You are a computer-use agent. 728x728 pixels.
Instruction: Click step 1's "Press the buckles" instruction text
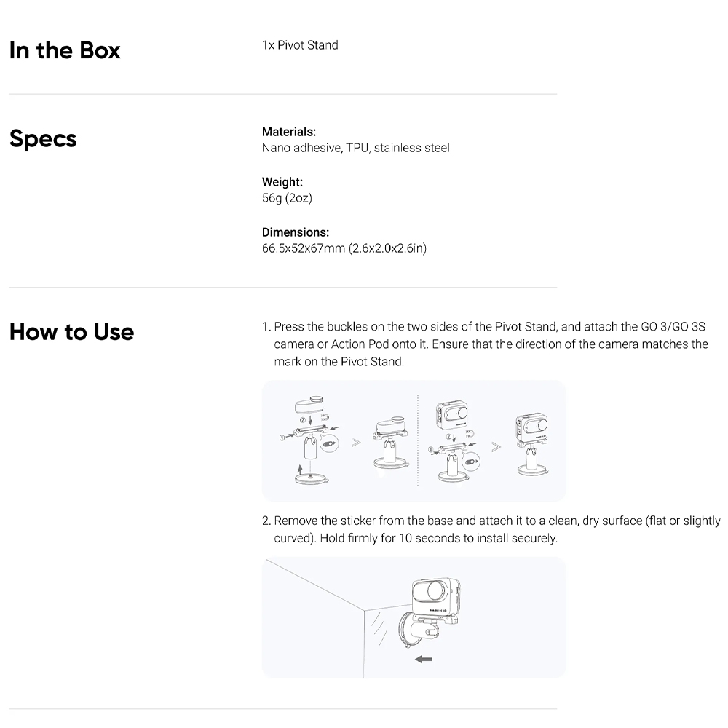coord(486,344)
